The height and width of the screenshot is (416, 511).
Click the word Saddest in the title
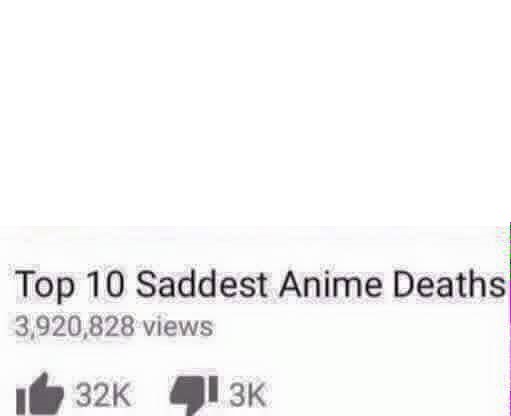click(201, 284)
